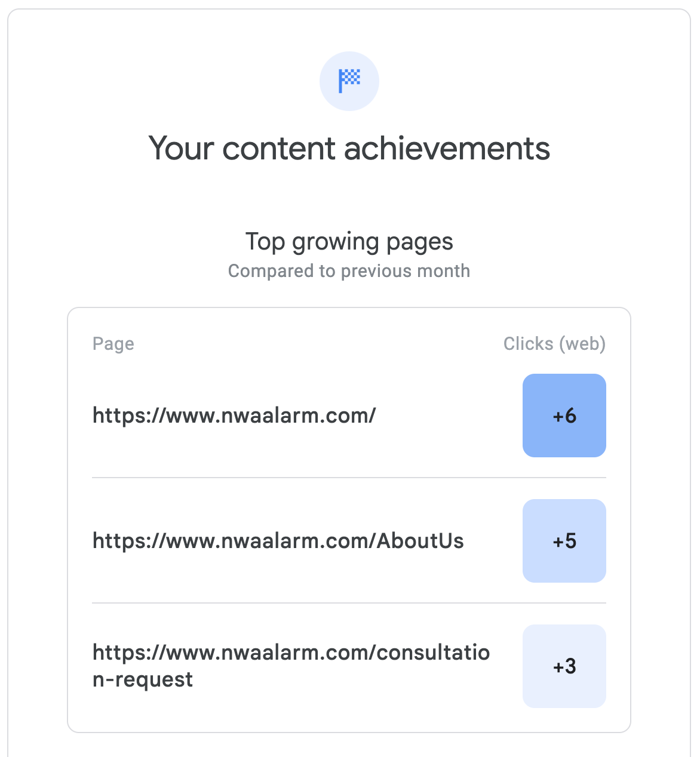Click the dark blue '+6' clicks badge

[x=564, y=416]
